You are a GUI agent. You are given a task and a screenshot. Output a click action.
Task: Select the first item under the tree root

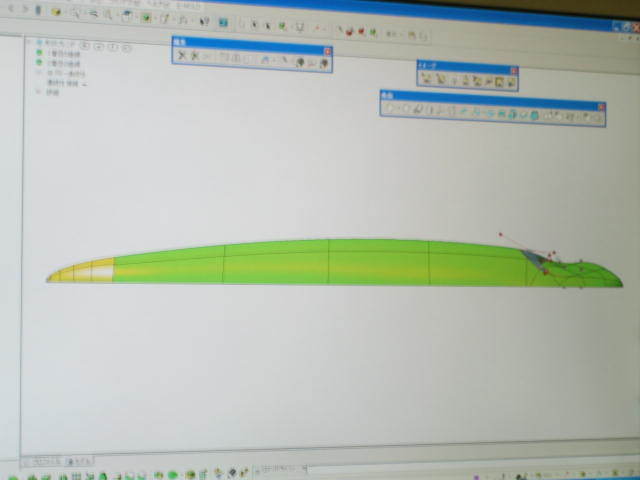pos(64,53)
